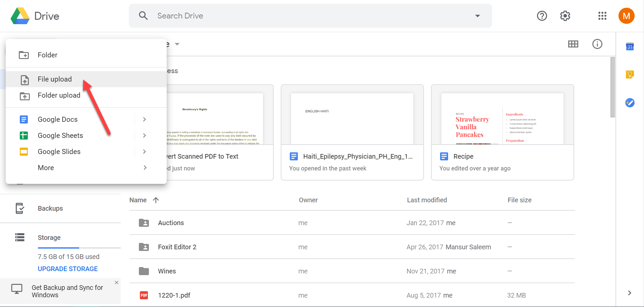
Task: Click the Backup and Sync monitor icon
Action: click(x=17, y=289)
